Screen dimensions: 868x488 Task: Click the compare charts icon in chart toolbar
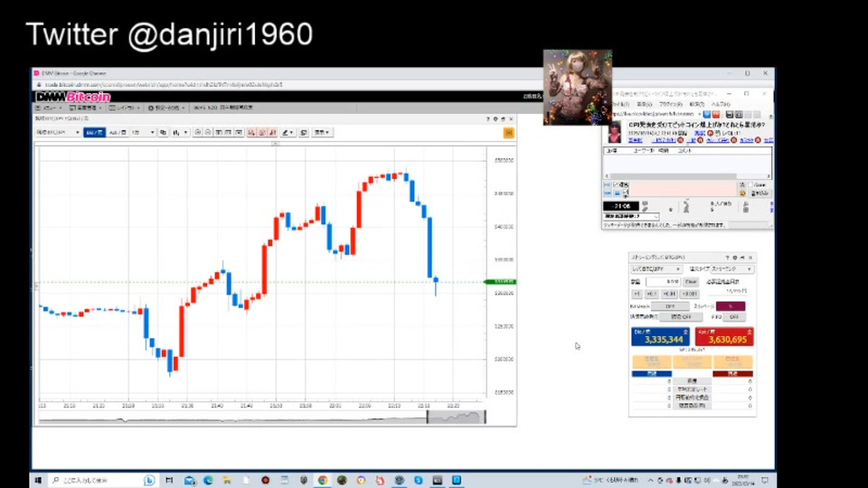[x=163, y=133]
